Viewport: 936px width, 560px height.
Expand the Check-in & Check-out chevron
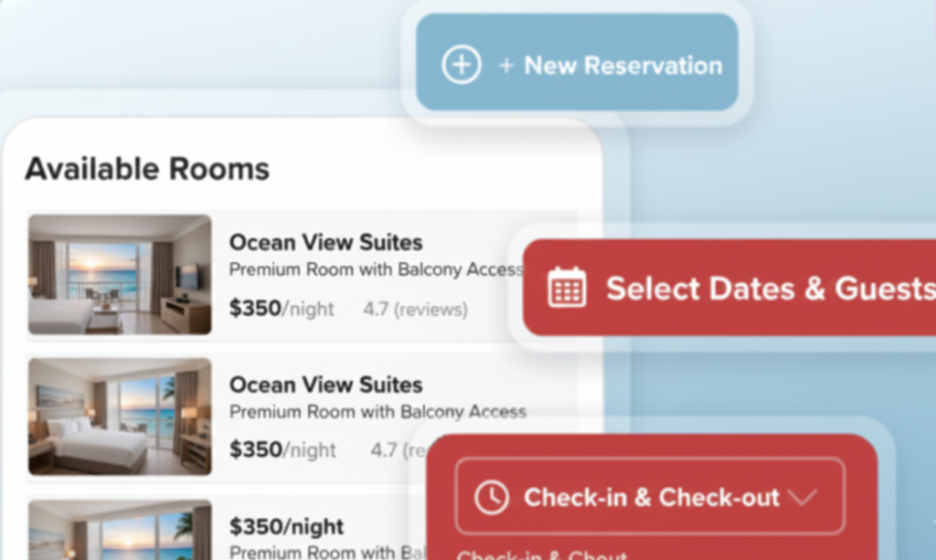801,497
